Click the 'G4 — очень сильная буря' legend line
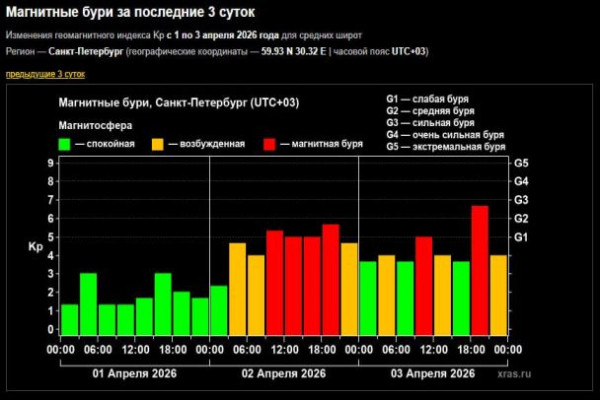The width and height of the screenshot is (600, 400). click(445, 135)
